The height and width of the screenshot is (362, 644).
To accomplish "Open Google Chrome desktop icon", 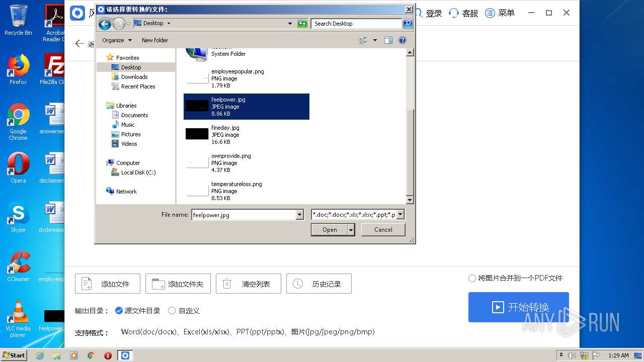I will (18, 122).
